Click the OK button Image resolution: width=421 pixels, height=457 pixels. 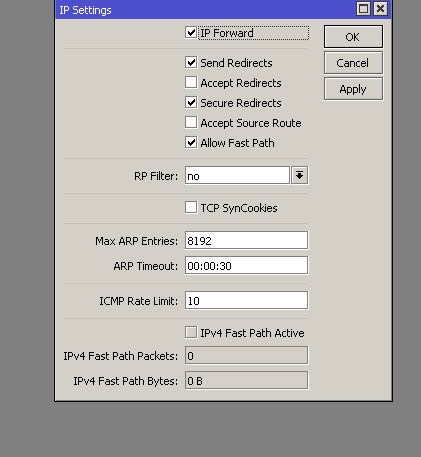[x=353, y=37]
